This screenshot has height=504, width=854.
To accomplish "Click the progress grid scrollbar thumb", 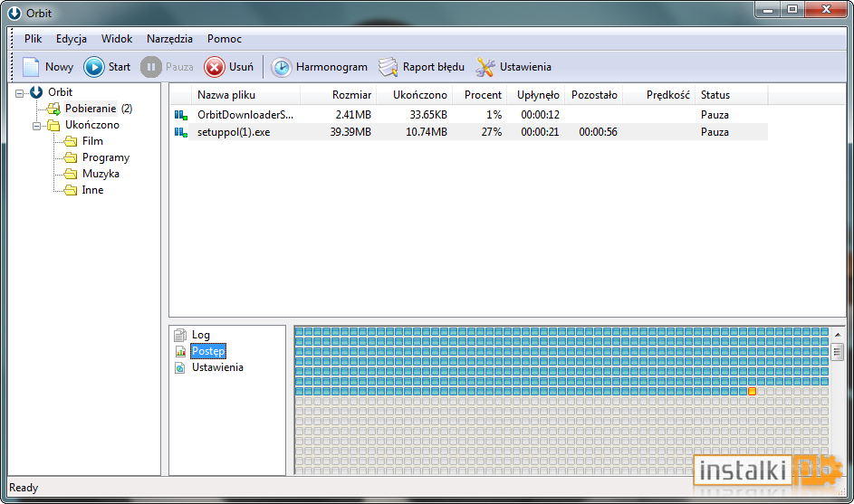I will tap(837, 351).
